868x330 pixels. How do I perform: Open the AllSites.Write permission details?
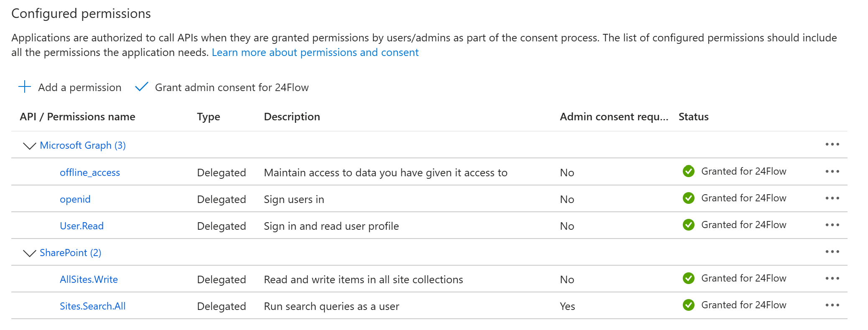click(x=89, y=279)
